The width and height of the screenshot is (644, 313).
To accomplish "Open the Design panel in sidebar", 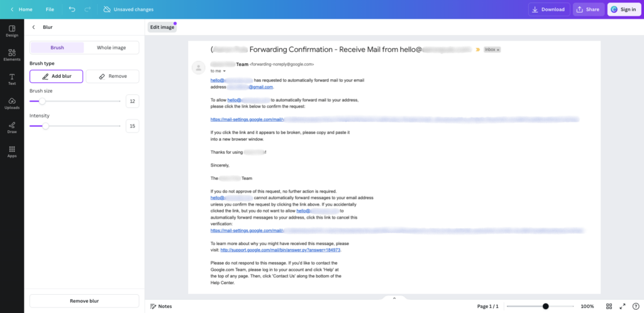I will 12,31.
